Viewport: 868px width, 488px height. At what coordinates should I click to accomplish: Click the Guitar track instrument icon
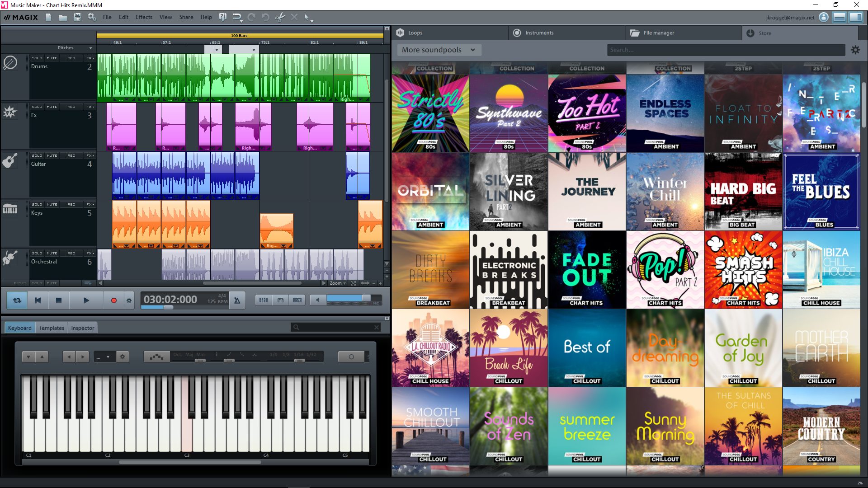(x=10, y=160)
